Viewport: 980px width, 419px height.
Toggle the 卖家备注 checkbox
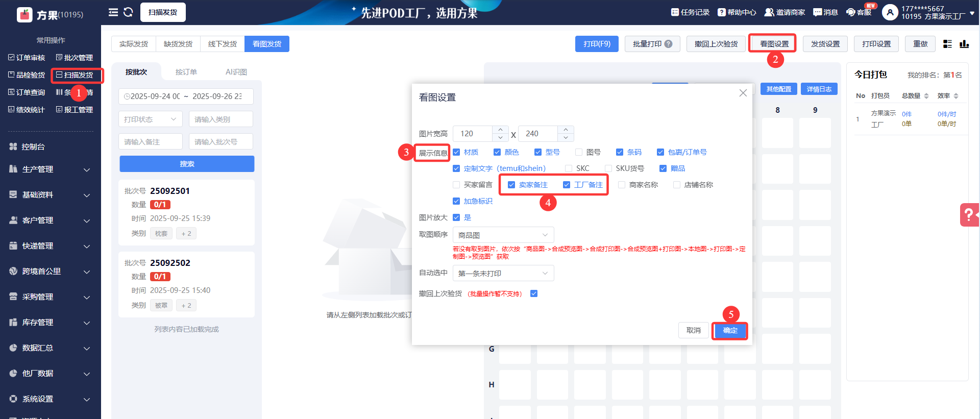point(511,185)
